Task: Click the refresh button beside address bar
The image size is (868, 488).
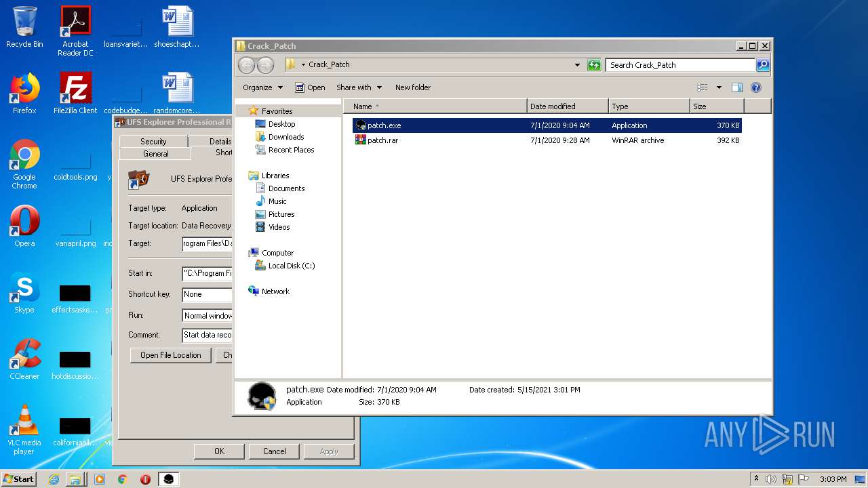Action: (594, 65)
